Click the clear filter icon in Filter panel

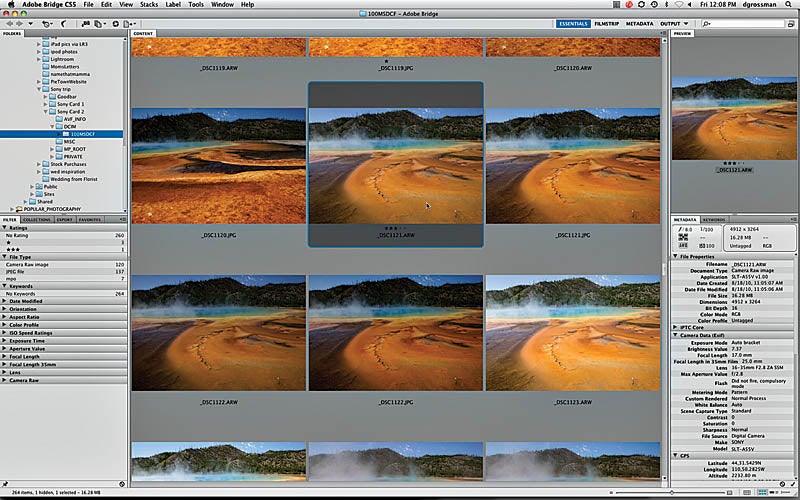[122, 484]
